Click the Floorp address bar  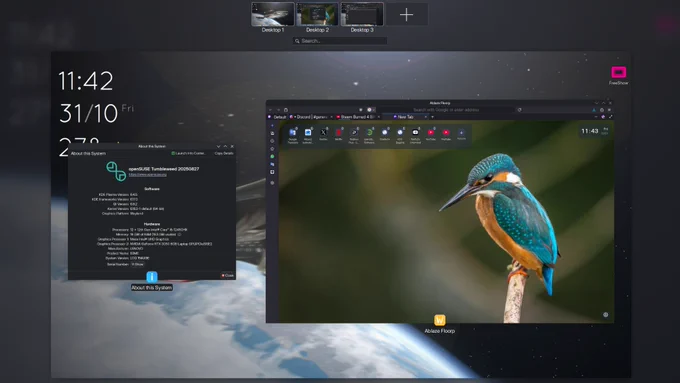(445, 110)
